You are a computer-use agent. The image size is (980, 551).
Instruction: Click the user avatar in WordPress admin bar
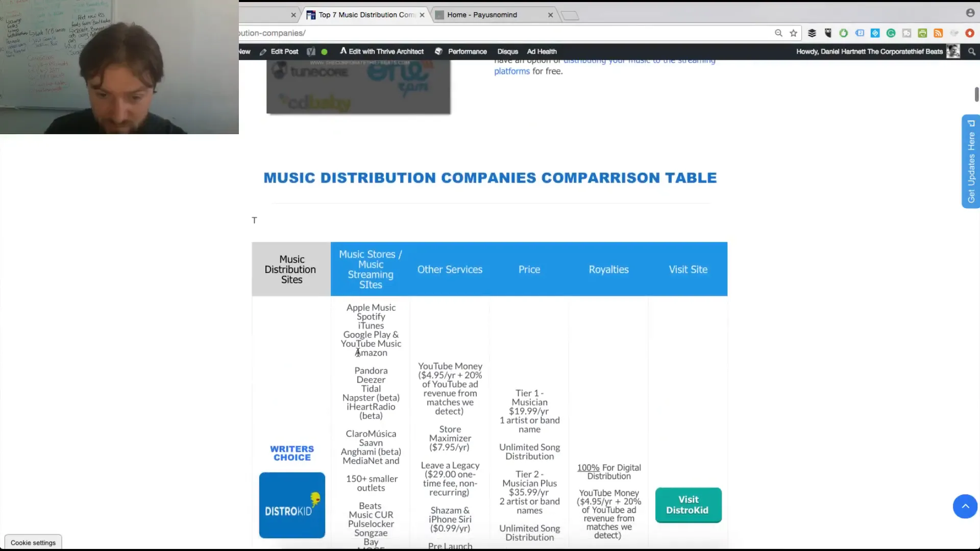click(x=953, y=52)
